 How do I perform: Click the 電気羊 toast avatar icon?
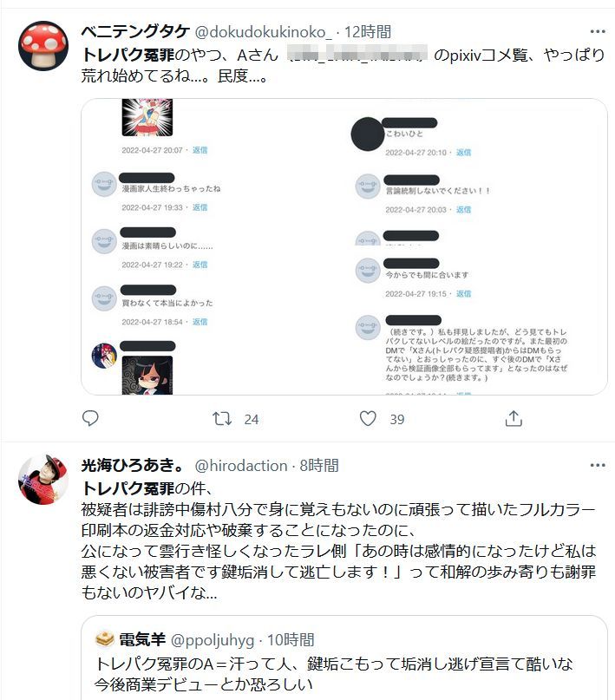click(x=105, y=639)
